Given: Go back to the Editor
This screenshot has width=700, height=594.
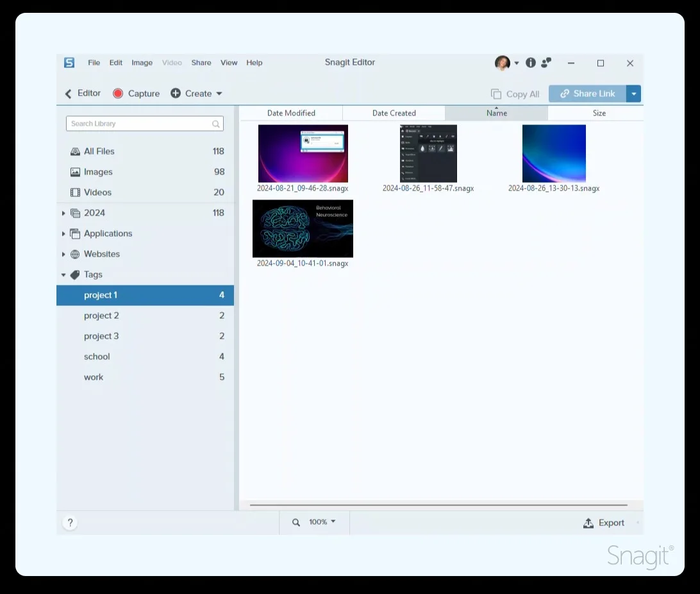Looking at the screenshot, I should tap(83, 94).
